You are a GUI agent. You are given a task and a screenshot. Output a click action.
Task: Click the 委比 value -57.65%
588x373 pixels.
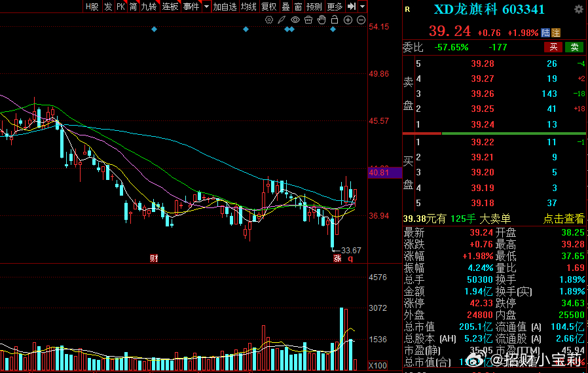[451, 47]
